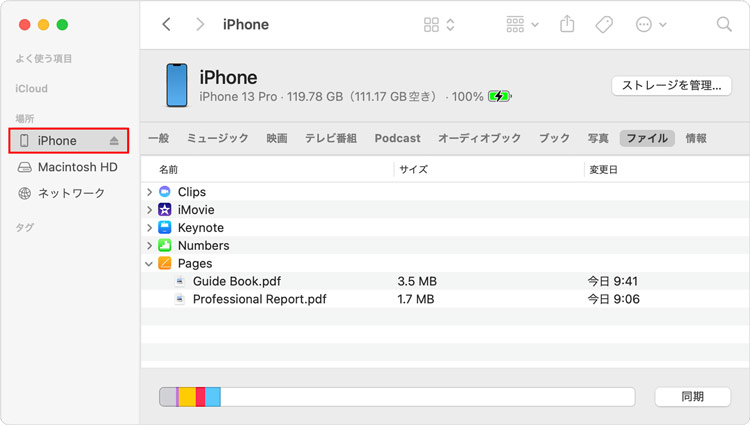The width and height of the screenshot is (750, 425).
Task: Click the large iPhone device image
Action: pos(176,85)
